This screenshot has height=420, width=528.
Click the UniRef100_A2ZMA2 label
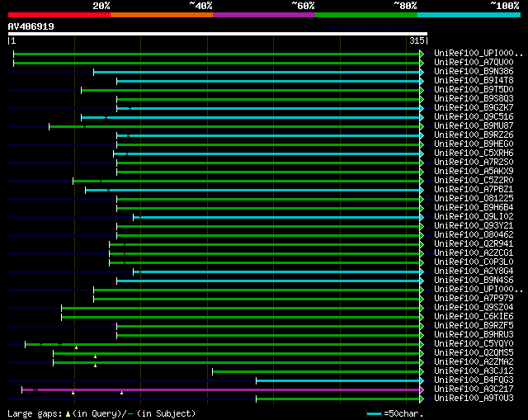coord(474,362)
